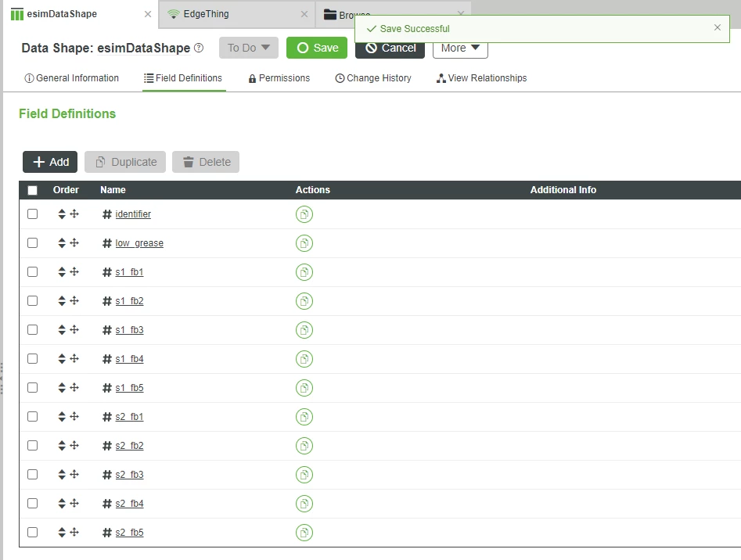Open the Permissions tab
741x560 pixels.
(x=279, y=78)
